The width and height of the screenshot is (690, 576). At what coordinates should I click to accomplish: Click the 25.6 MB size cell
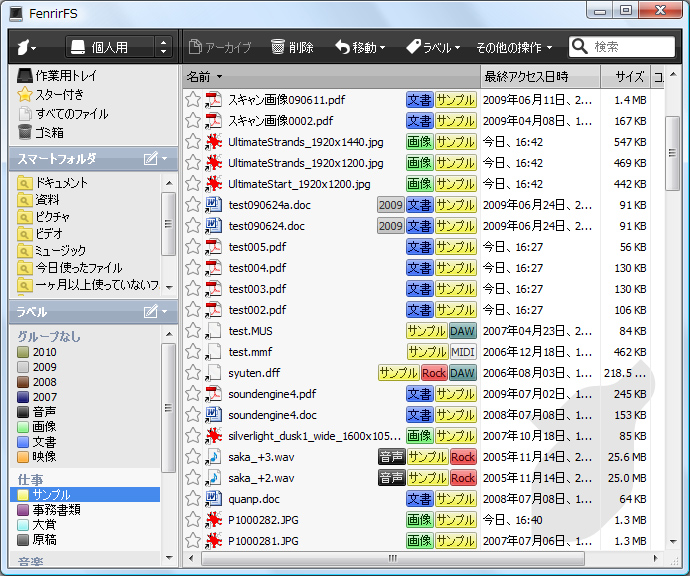point(627,457)
